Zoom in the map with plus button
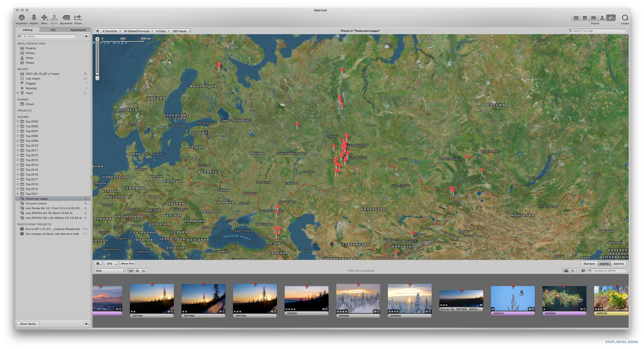 (x=97, y=39)
